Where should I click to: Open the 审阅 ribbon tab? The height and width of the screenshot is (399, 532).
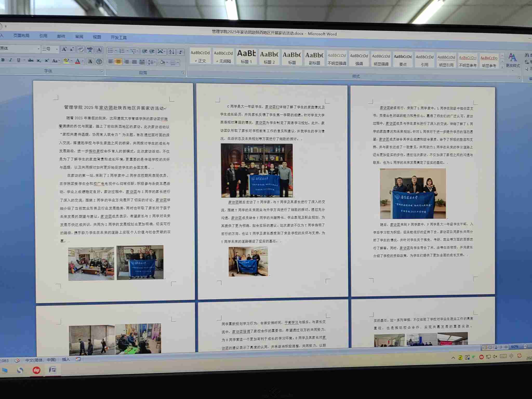coord(79,37)
